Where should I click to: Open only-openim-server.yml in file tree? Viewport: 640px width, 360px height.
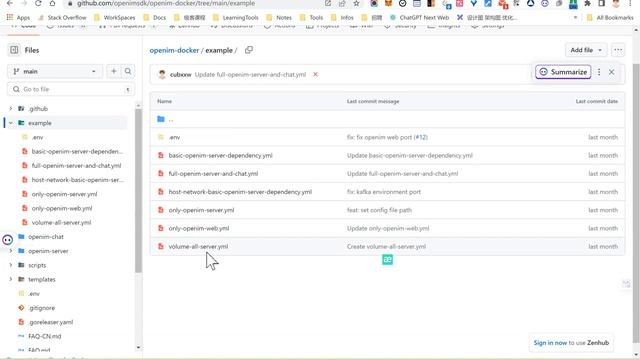coord(64,194)
